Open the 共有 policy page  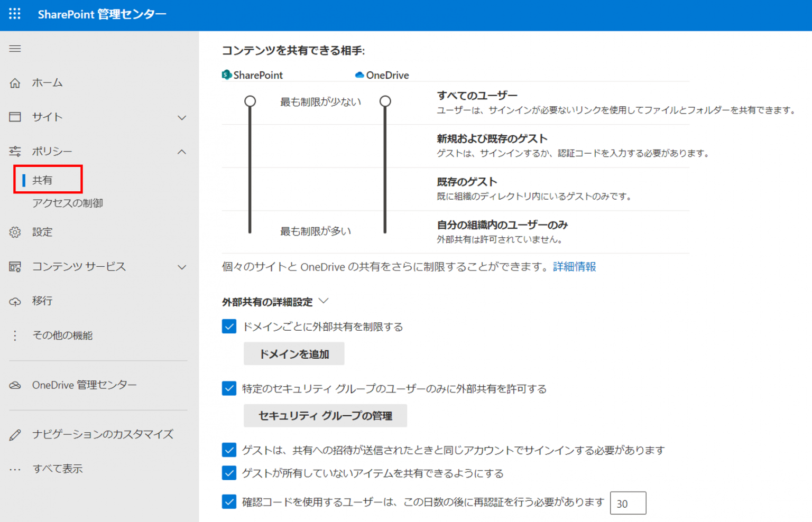tap(42, 180)
